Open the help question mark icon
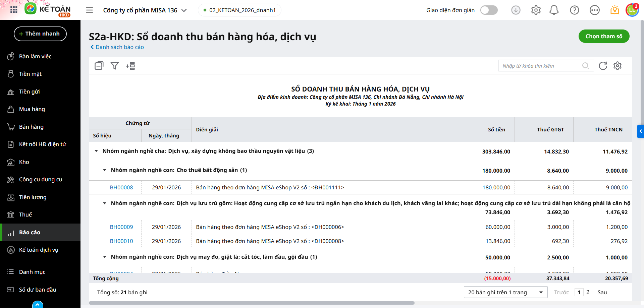 [574, 10]
